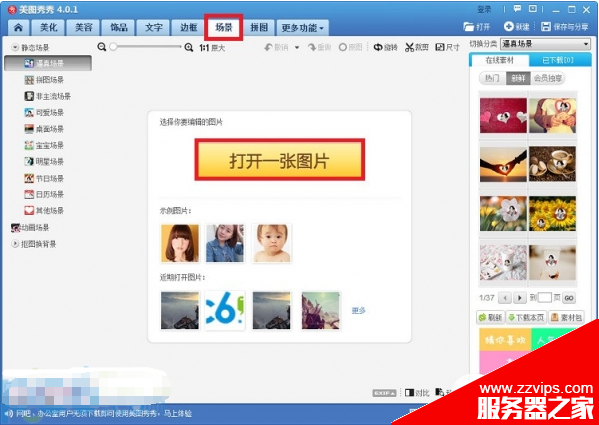This screenshot has height=425, width=599.
Task: Pick the sunflower scene thumbnail
Action: click(x=552, y=213)
